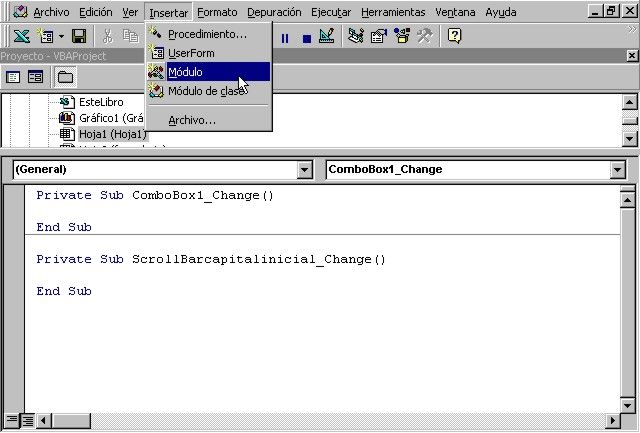
Task: Click horizontal scrollbar left arrow
Action: tap(44, 420)
